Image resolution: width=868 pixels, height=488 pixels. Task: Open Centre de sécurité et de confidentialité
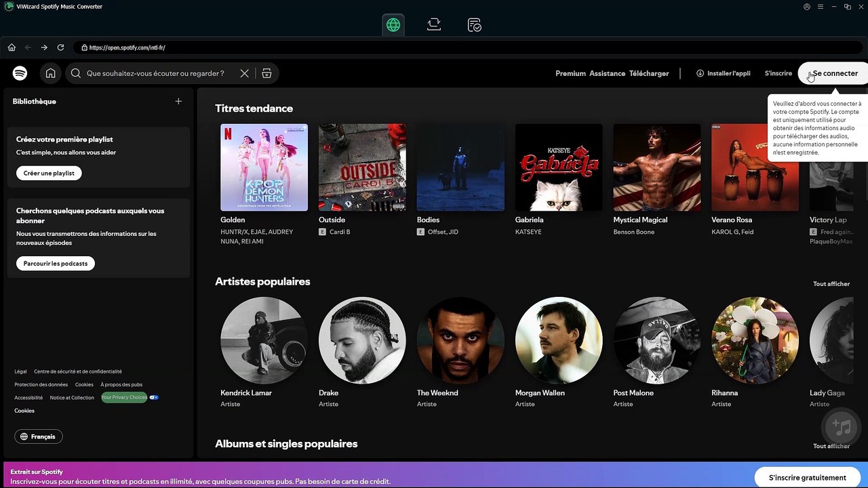[x=78, y=371]
